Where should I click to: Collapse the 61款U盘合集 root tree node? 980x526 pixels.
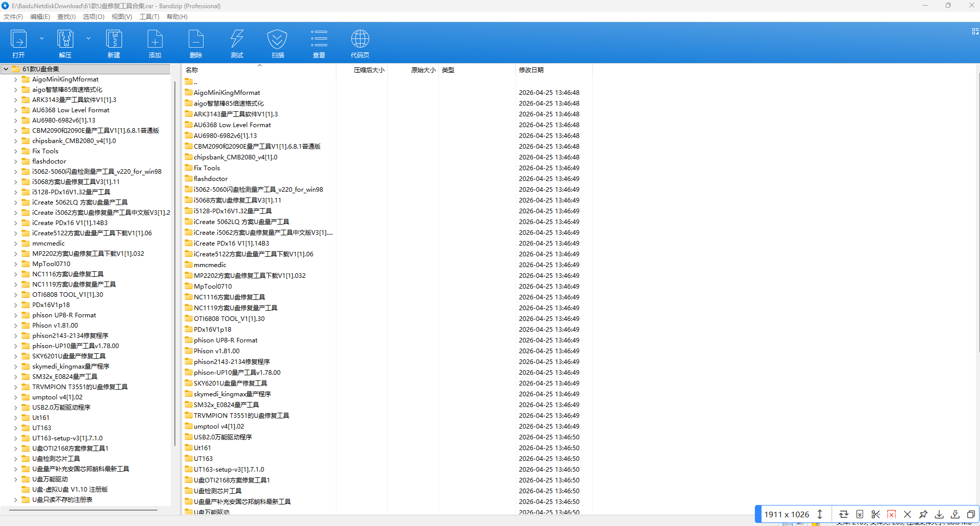point(6,69)
